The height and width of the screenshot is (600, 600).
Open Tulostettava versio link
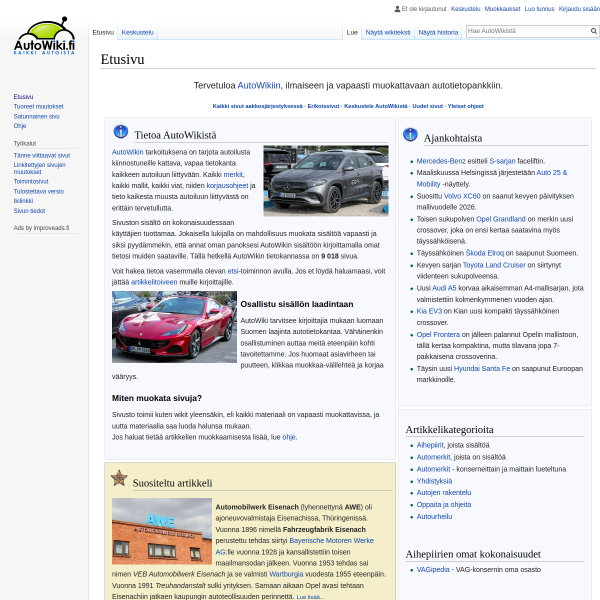click(39, 191)
